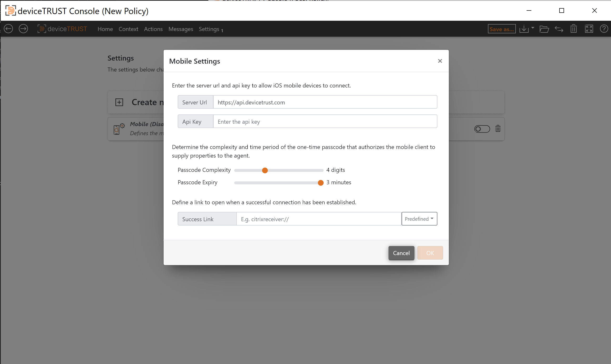Open help using the question mark icon
This screenshot has width=611, height=364.
click(604, 29)
